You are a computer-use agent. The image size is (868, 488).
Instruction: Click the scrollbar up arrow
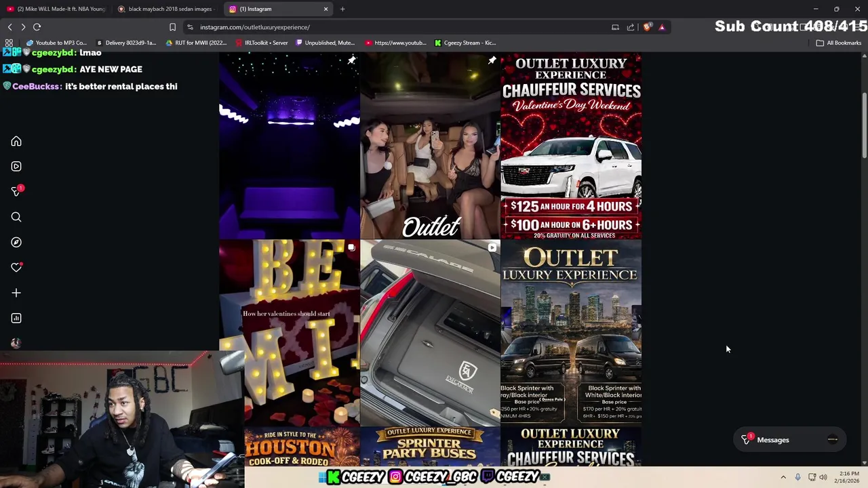[x=864, y=56]
